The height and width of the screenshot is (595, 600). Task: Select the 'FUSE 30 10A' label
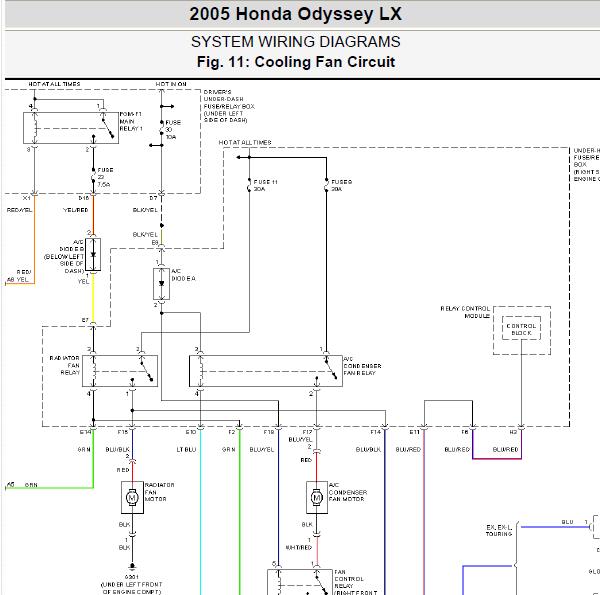pos(173,130)
